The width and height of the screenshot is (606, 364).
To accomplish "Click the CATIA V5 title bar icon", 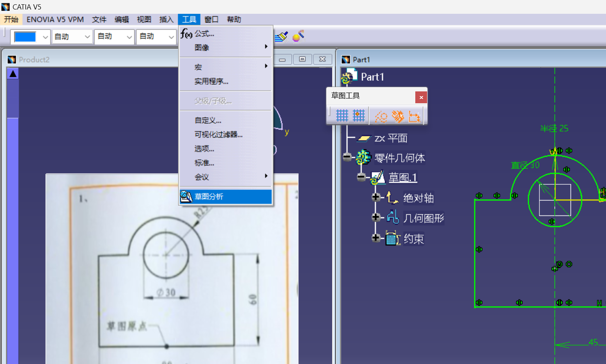I will point(6,7).
